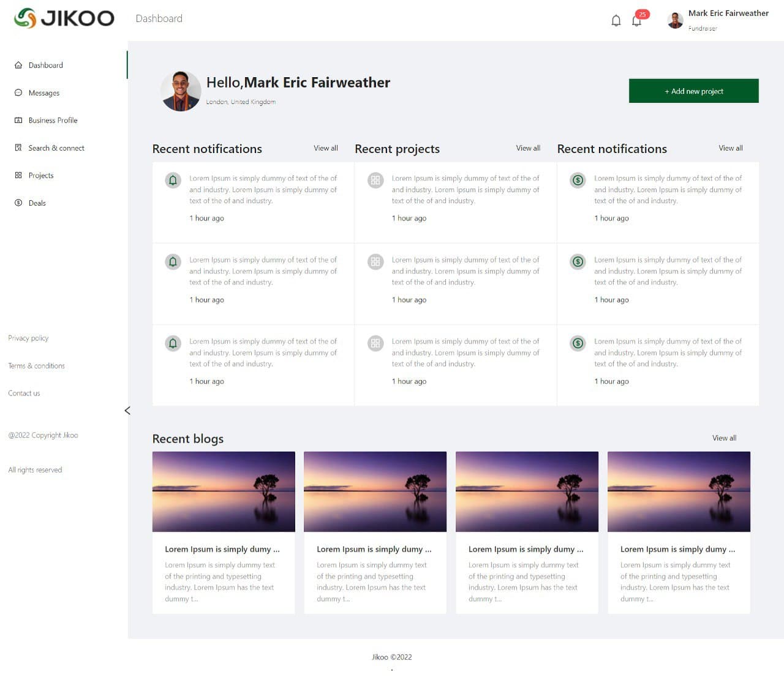Click the Messages chat icon in sidebar

18,93
